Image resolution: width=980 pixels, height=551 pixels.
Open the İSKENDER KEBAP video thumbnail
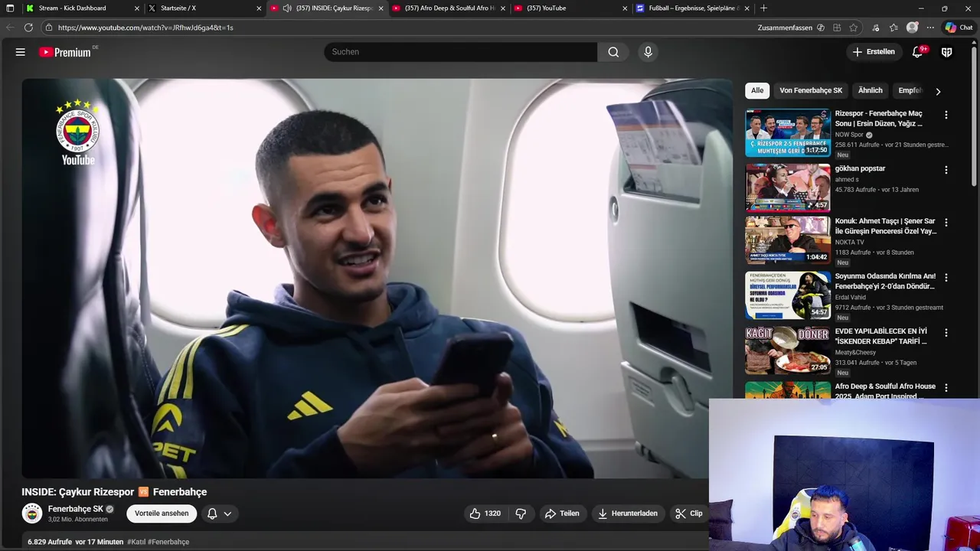tap(787, 350)
